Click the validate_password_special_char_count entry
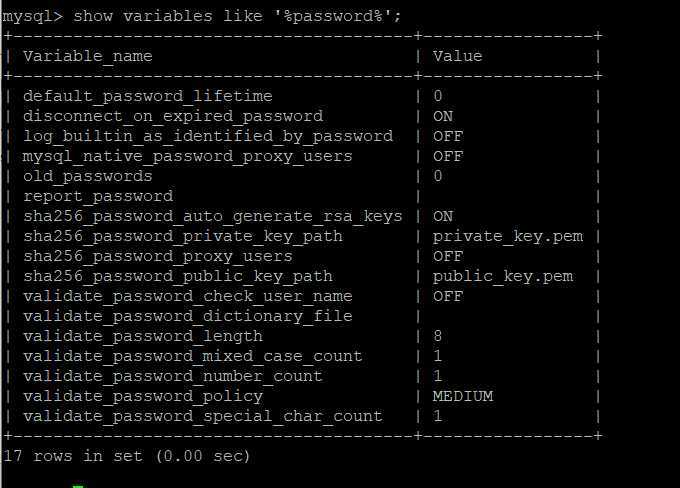680x488 pixels. (203, 416)
